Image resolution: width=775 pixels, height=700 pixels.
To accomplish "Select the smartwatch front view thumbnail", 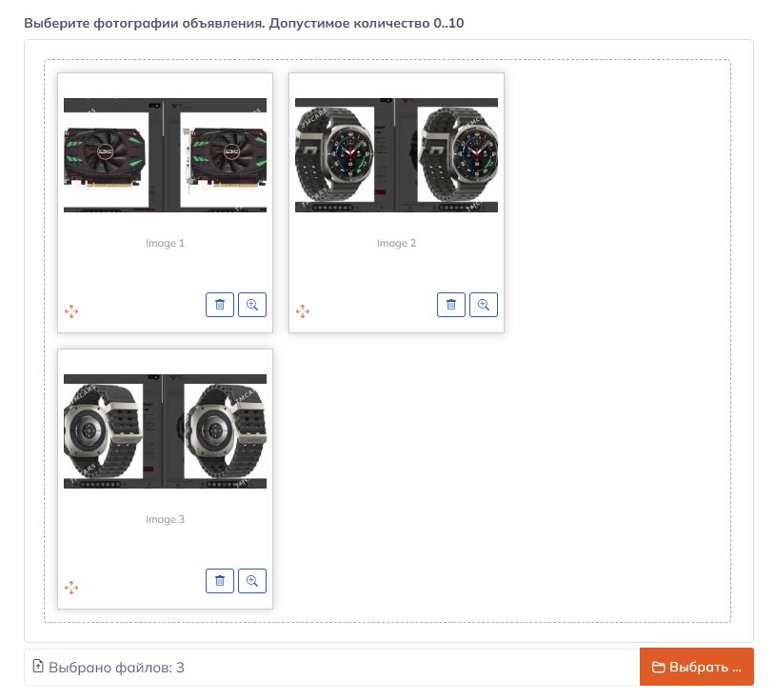I will pyautogui.click(x=396, y=154).
